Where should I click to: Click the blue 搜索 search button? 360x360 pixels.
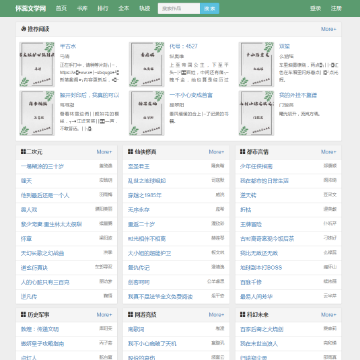click(x=210, y=9)
